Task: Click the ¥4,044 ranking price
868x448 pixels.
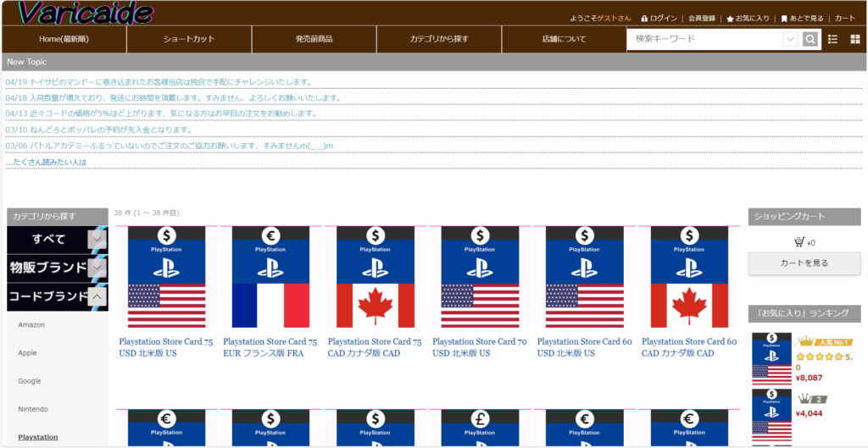Action: point(809,413)
